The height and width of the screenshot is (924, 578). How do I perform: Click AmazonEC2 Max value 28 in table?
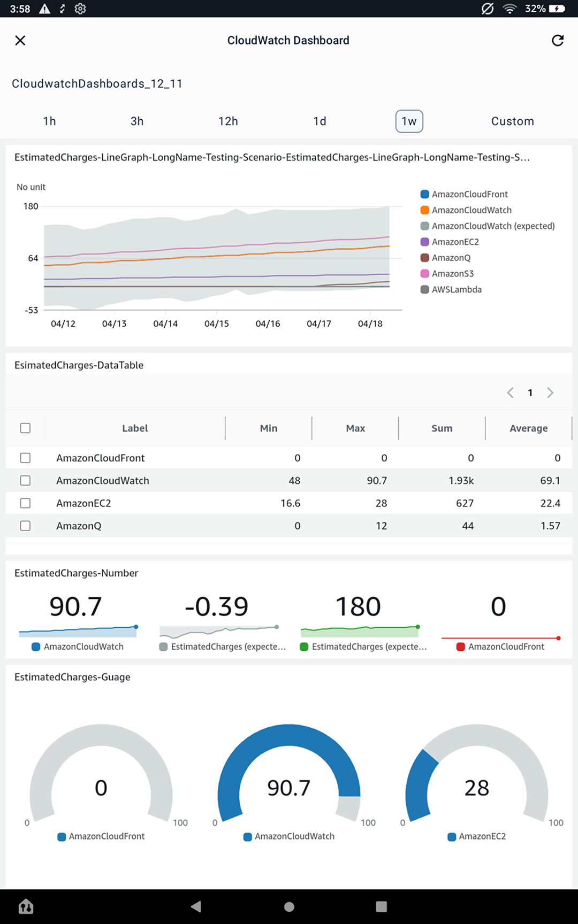(382, 503)
